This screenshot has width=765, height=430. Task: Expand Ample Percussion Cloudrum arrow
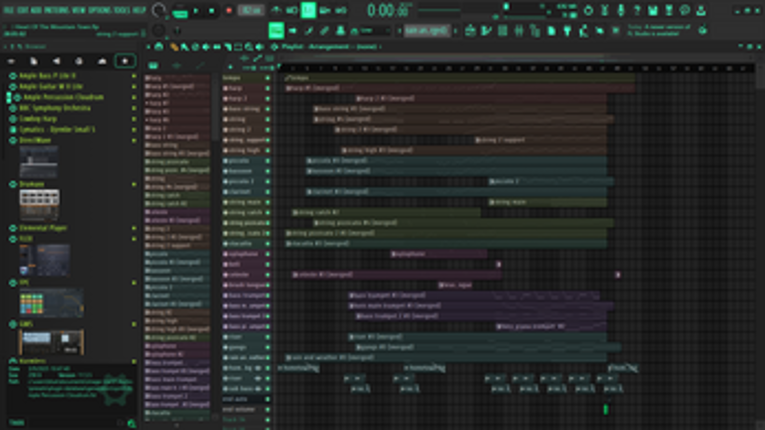(134, 97)
